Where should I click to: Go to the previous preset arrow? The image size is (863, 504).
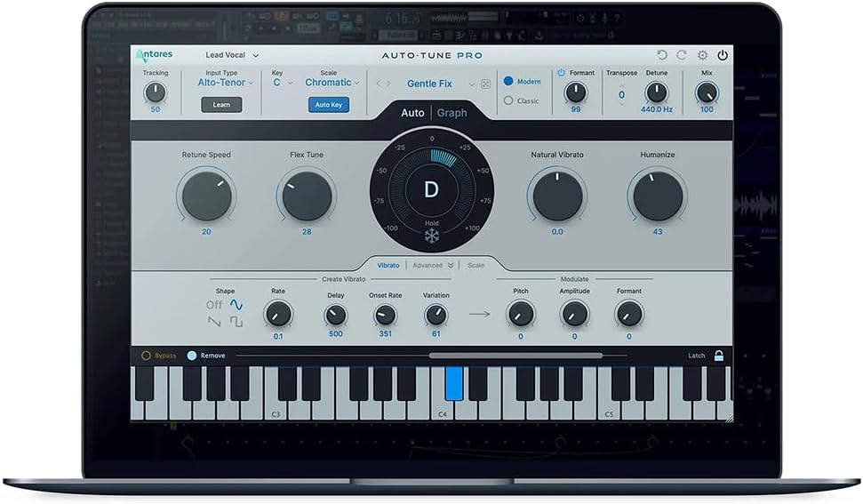pyautogui.click(x=378, y=84)
